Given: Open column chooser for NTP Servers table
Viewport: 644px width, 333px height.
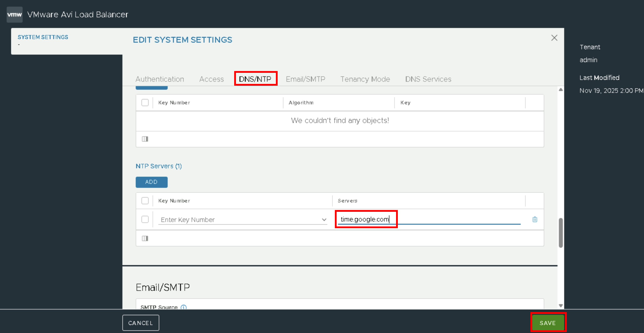Looking at the screenshot, I should coord(145,238).
